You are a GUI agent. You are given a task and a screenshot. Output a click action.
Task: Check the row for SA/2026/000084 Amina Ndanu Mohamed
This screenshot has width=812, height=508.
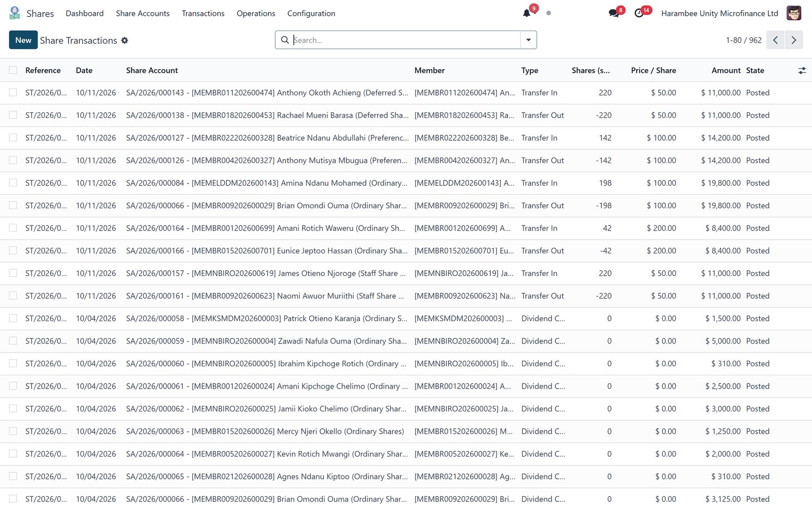pos(13,183)
